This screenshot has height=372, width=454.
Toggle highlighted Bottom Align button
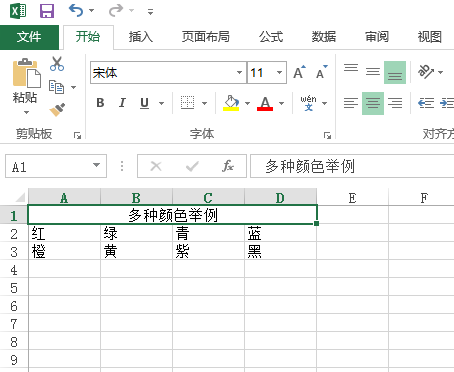[x=395, y=72]
